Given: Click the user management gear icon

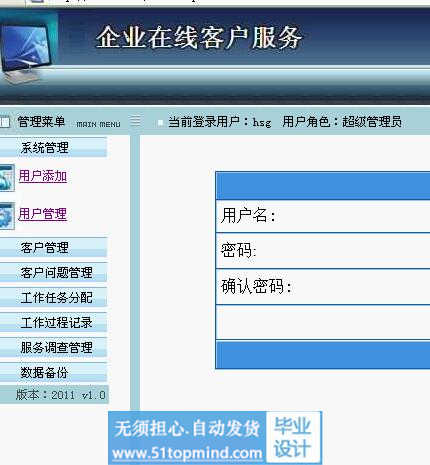Looking at the screenshot, I should point(7,215).
